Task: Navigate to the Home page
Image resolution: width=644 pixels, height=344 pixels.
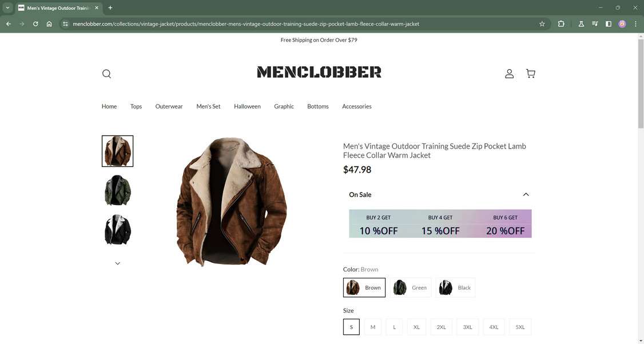Action: pos(109,106)
